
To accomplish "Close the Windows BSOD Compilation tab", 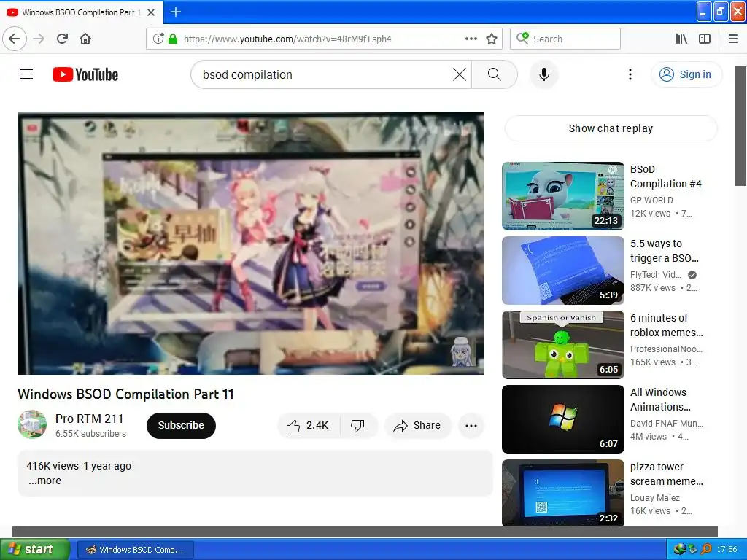I will (x=151, y=12).
